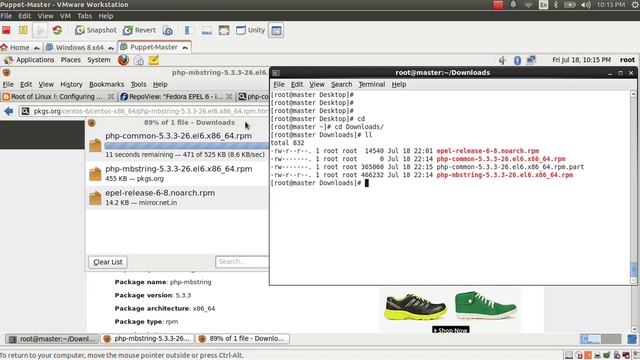
Task: Open the root user menu
Action: (x=627, y=60)
